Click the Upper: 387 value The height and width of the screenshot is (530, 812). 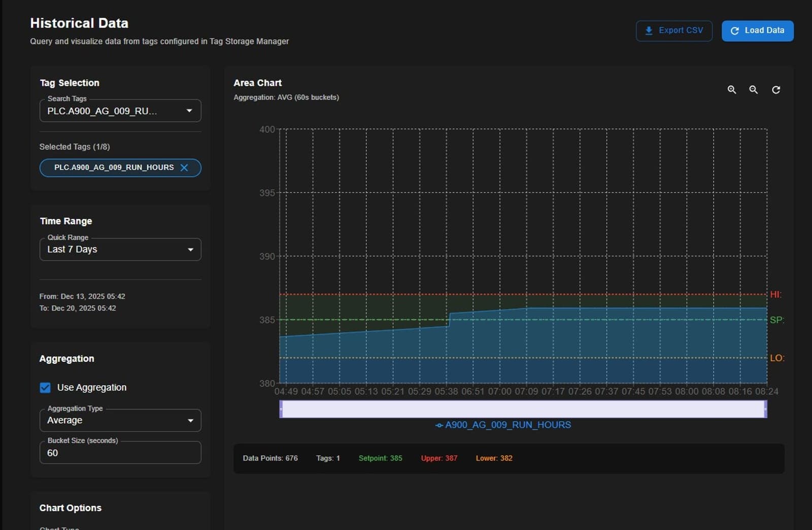click(439, 458)
